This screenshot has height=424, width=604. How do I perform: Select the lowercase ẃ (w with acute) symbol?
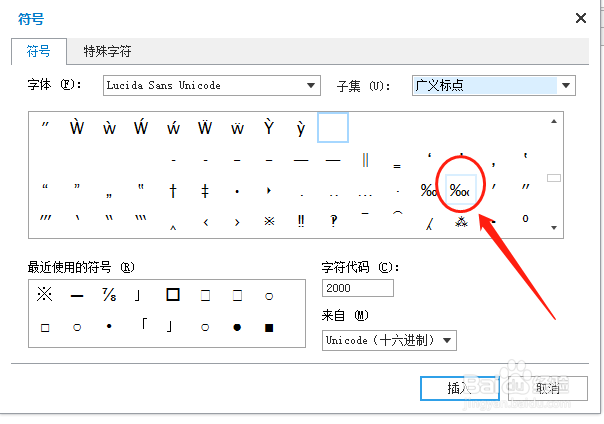coord(173,127)
